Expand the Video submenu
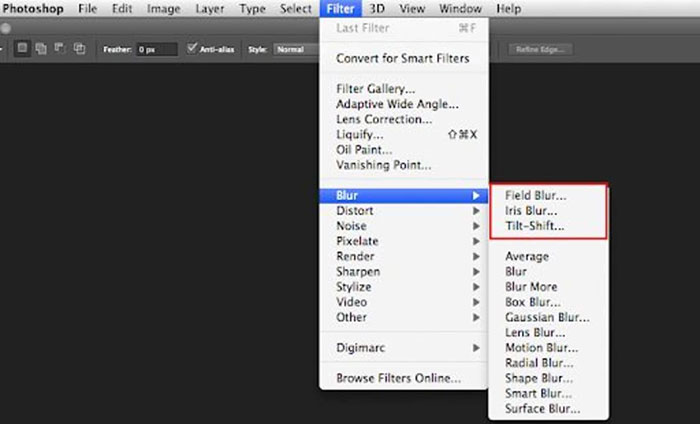This screenshot has width=700, height=424. [404, 302]
